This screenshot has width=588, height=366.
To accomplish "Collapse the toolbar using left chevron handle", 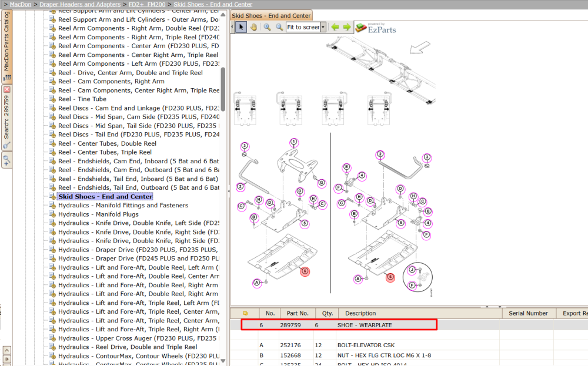I will (232, 27).
